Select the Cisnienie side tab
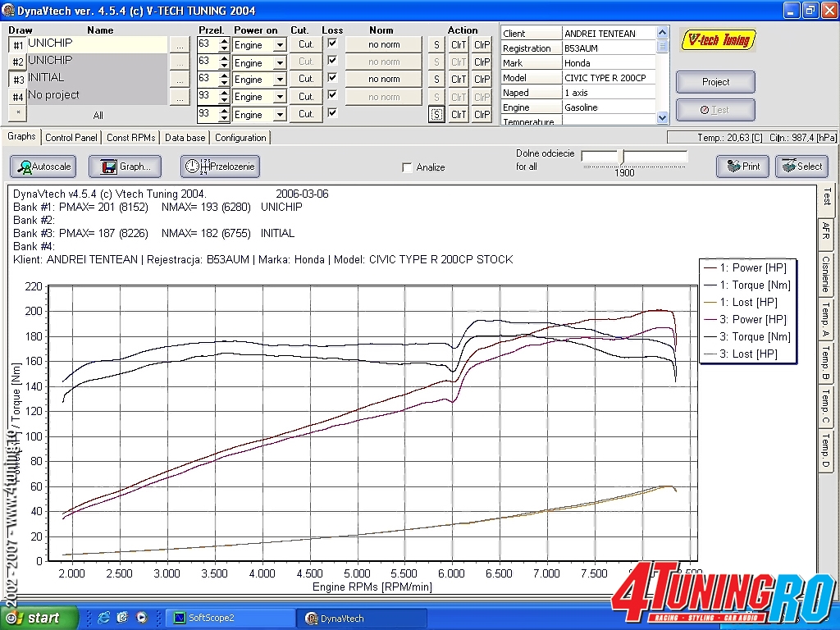This screenshot has width=840, height=630. point(825,274)
